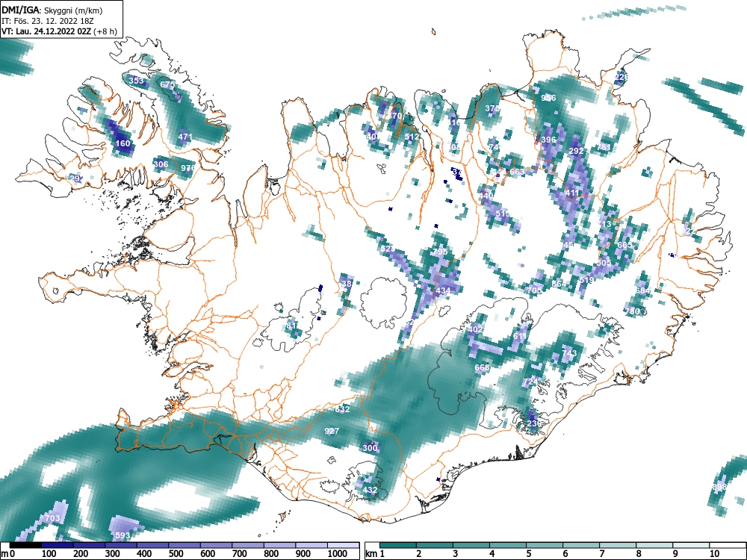Click the visibility value '402'
The height and width of the screenshot is (560, 747).
[475, 329]
